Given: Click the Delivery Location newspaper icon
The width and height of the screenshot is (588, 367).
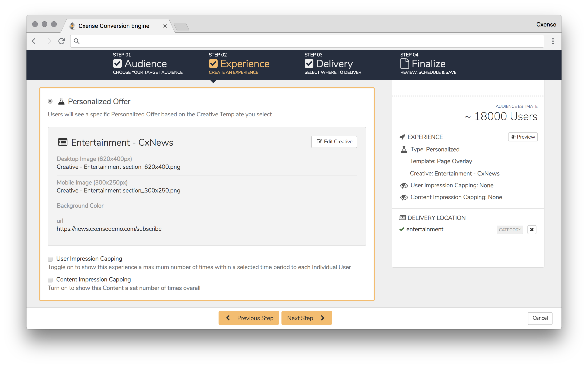Looking at the screenshot, I should click(402, 218).
